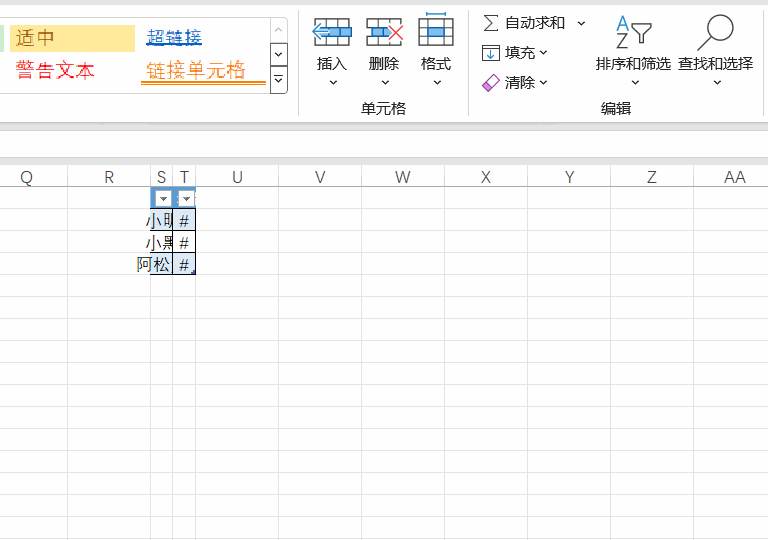This screenshot has width=768, height=540.
Task: Open the filter dropdown in column T
Action: click(186, 199)
